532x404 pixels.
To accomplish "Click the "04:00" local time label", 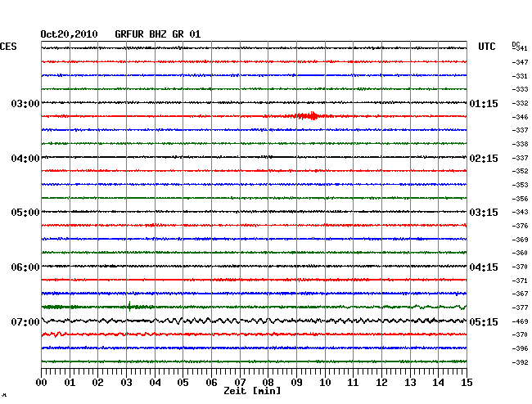I will [x=25, y=159].
